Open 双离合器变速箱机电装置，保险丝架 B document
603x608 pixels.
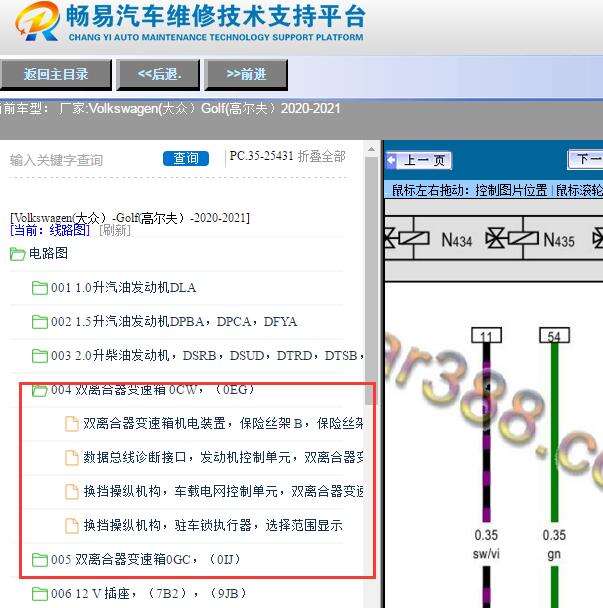tap(223, 423)
